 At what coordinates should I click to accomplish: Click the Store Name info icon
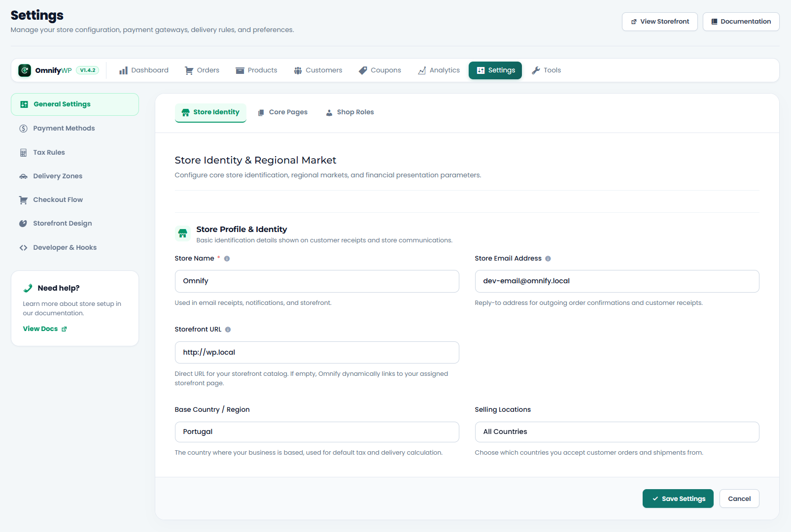227,259
